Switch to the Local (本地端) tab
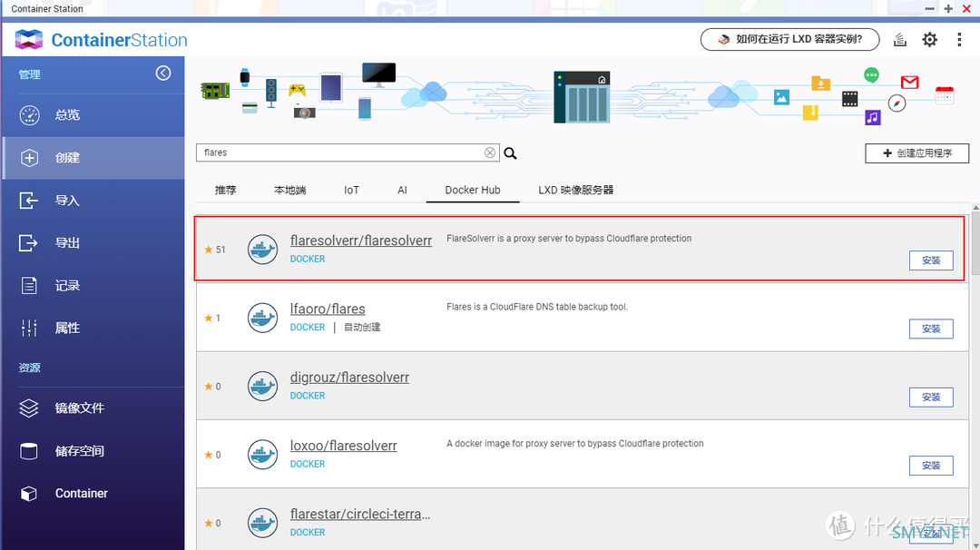 click(290, 190)
